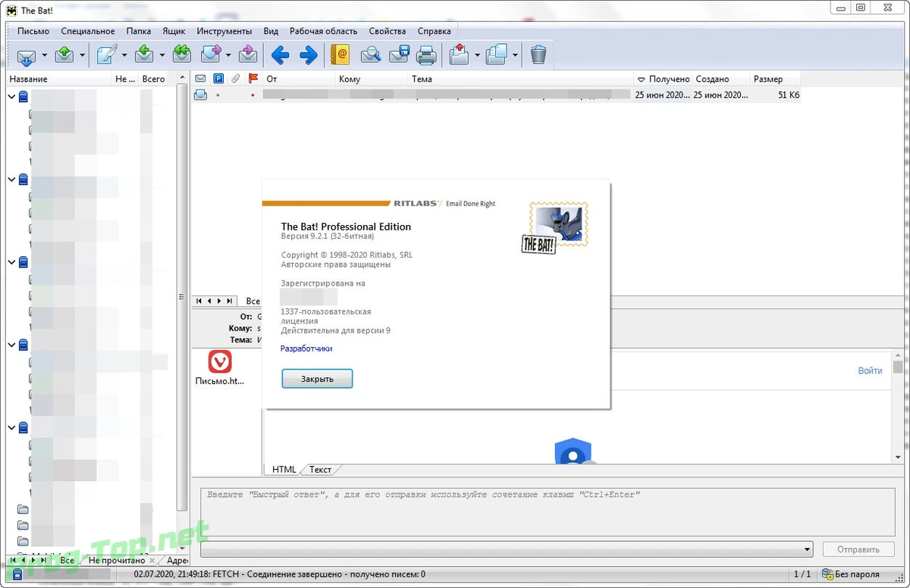Click the 51 Кб size cell
The image size is (910, 588).
pyautogui.click(x=787, y=95)
